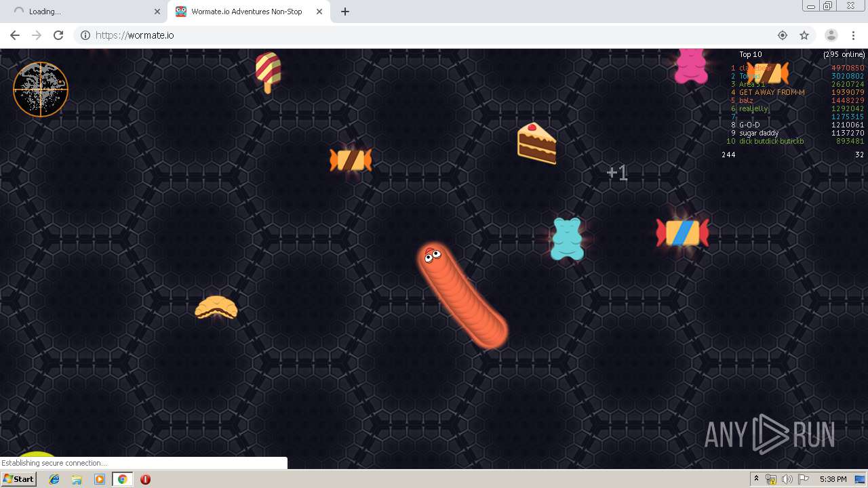
Task: Reload the Wormate.io page
Action: (58, 35)
